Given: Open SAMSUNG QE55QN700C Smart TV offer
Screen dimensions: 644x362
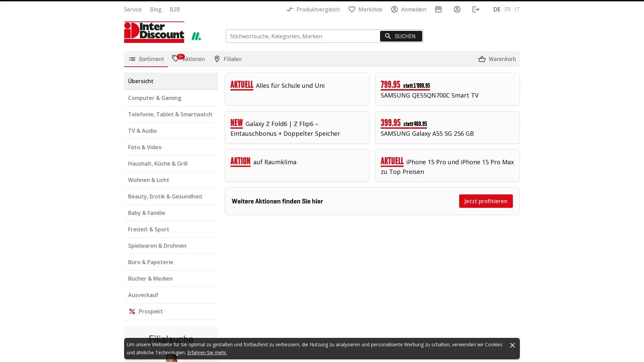Looking at the screenshot, I should pos(447,89).
